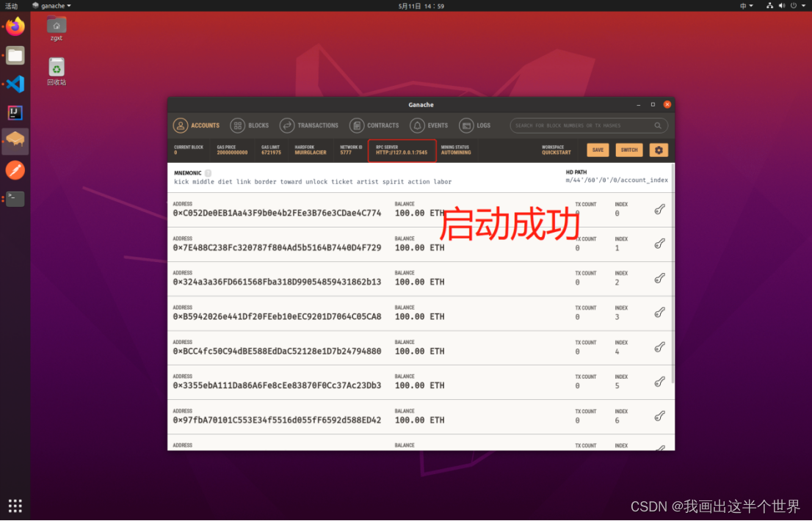
Task: Click the Gas Limit 6721975 value
Action: click(x=271, y=153)
